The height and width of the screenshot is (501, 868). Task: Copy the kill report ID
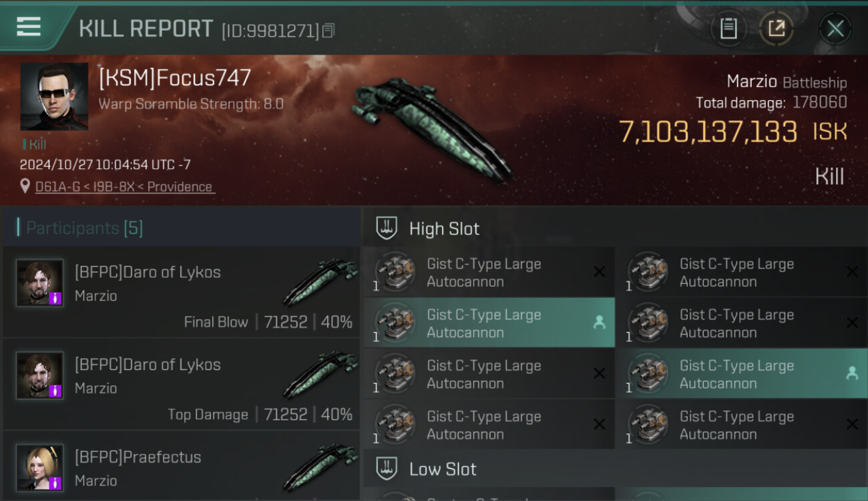point(328,30)
